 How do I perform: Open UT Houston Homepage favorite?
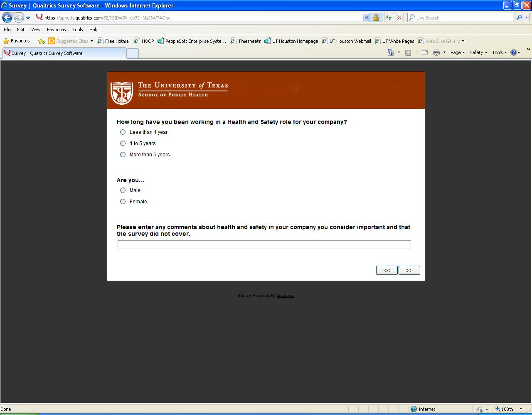pyautogui.click(x=291, y=41)
